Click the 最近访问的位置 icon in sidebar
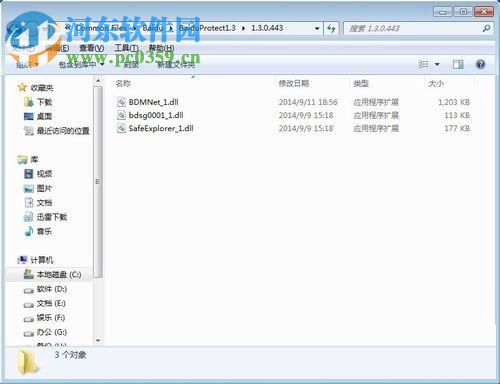The image size is (500, 384). click(29, 131)
